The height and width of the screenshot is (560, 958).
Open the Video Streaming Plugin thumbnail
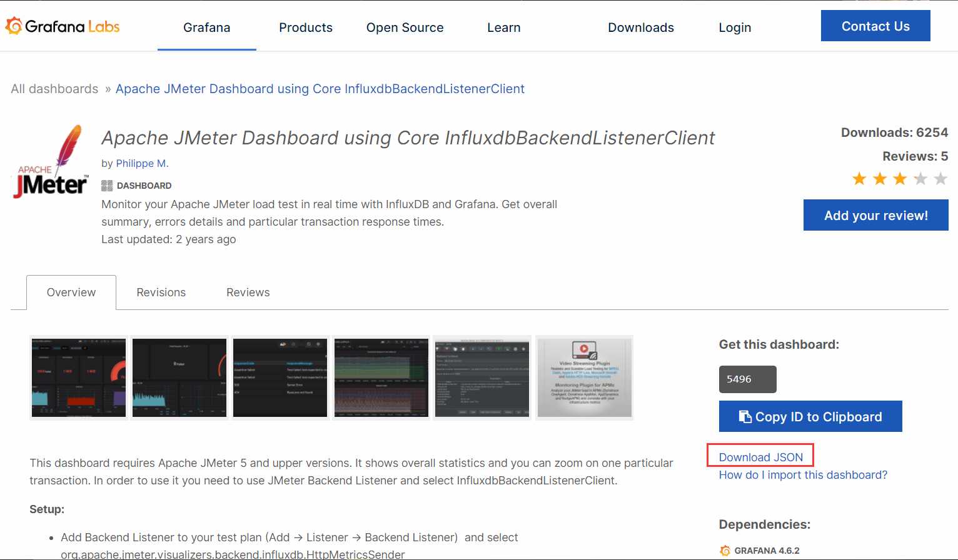(585, 377)
